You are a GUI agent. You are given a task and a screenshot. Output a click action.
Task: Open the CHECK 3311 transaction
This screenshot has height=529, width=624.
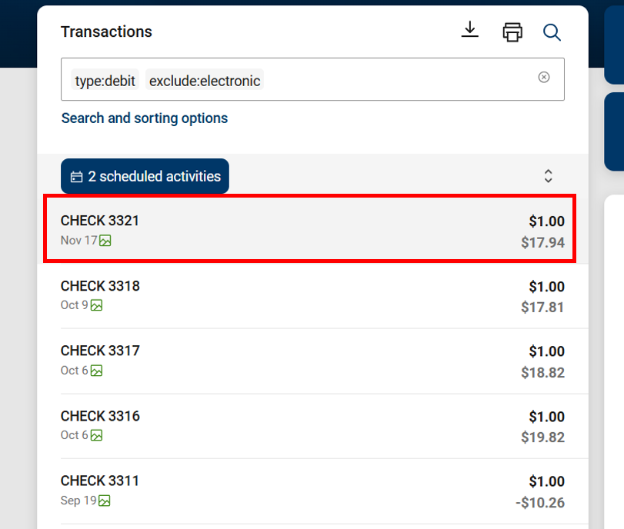pos(310,490)
